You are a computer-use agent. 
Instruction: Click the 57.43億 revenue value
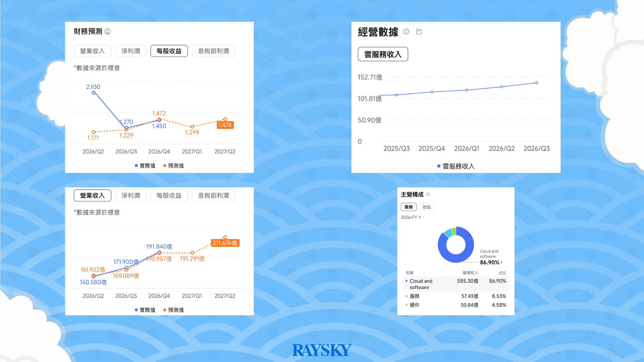click(470, 296)
